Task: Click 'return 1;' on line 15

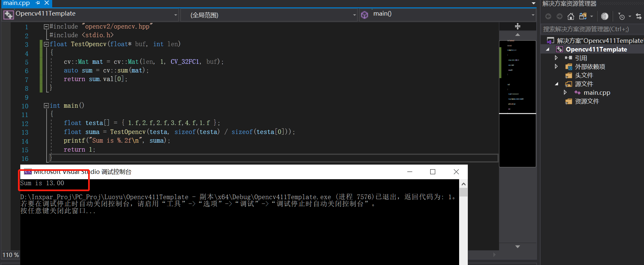Action: (x=79, y=150)
